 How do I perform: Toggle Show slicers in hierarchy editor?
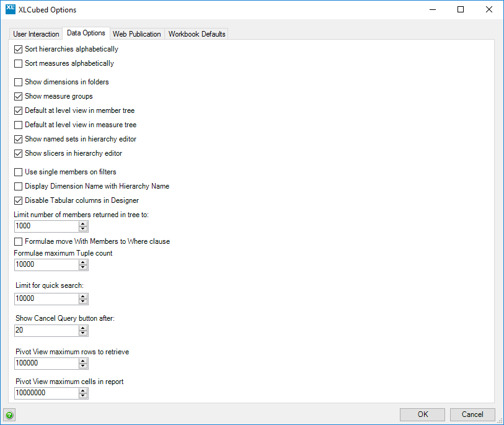19,153
